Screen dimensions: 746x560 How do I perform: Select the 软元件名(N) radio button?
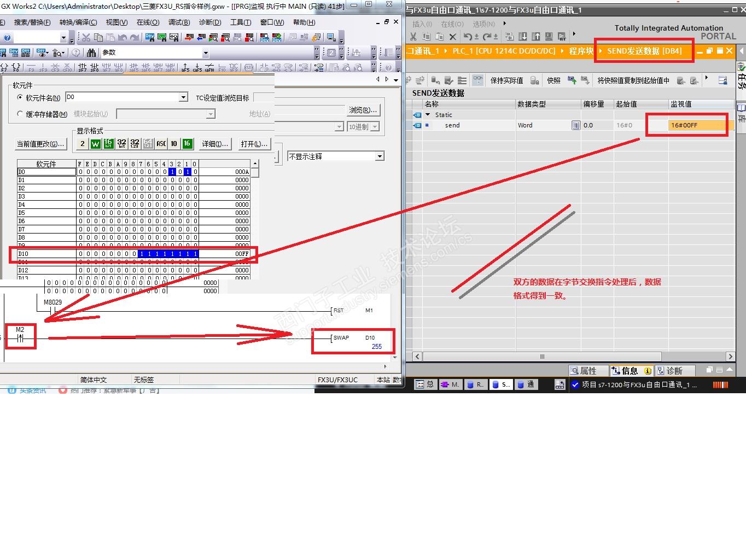click(x=20, y=97)
